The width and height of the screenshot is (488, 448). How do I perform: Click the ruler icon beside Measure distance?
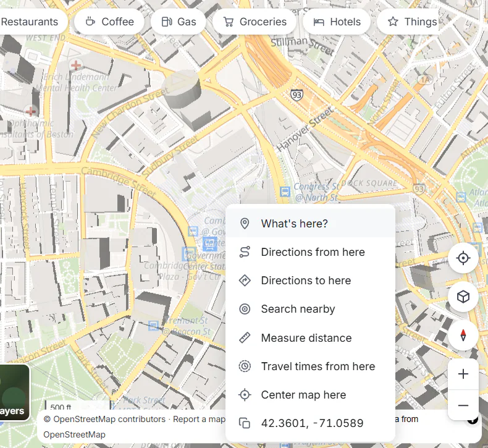coord(245,338)
